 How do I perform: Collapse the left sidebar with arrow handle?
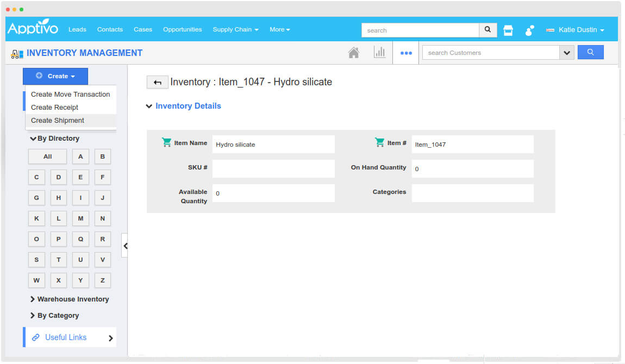click(125, 246)
